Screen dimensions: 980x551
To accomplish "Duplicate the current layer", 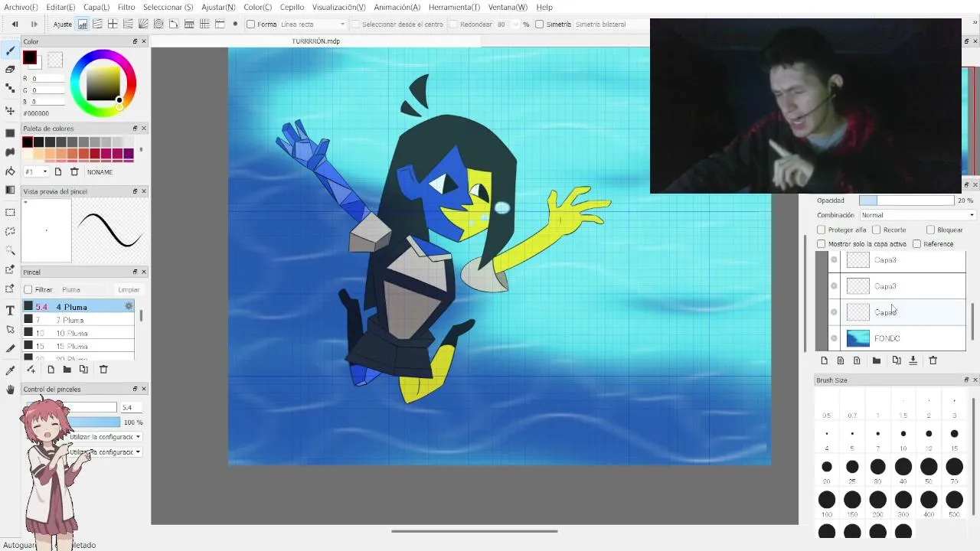I will pos(896,360).
